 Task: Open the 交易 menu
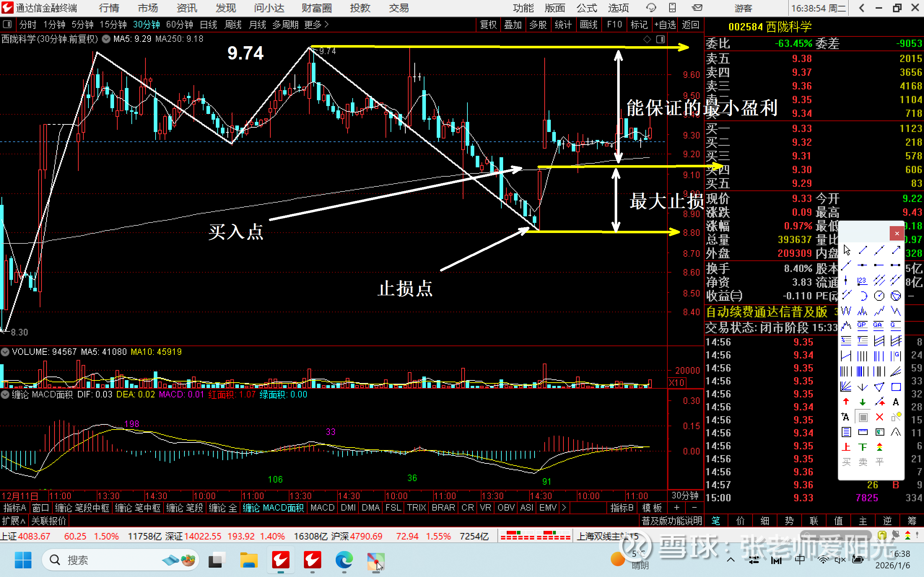point(398,8)
